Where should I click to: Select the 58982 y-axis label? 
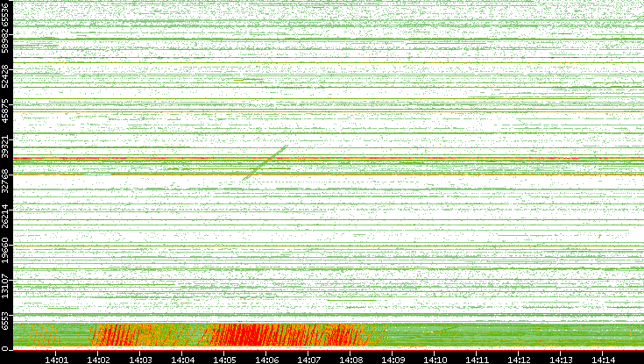pos(7,39)
